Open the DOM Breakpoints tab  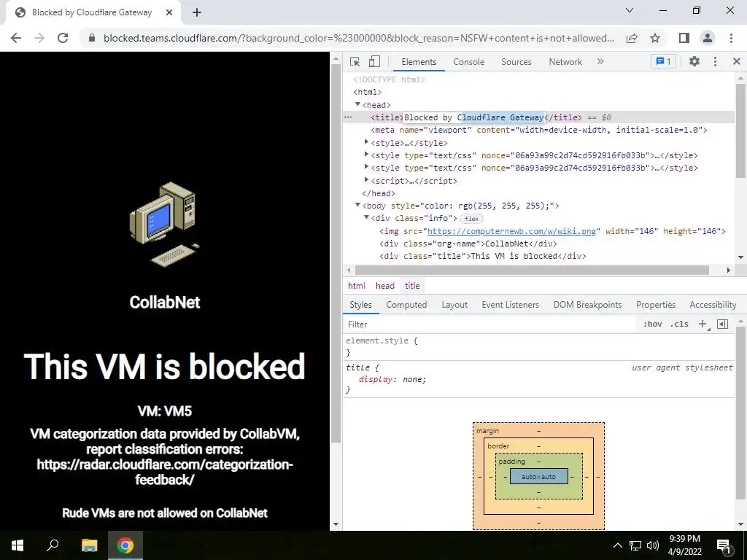pyautogui.click(x=587, y=305)
